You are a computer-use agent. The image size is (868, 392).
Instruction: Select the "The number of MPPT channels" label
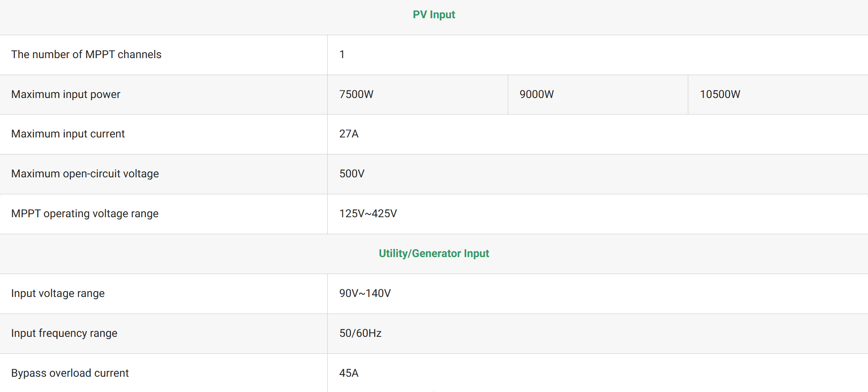[86, 55]
